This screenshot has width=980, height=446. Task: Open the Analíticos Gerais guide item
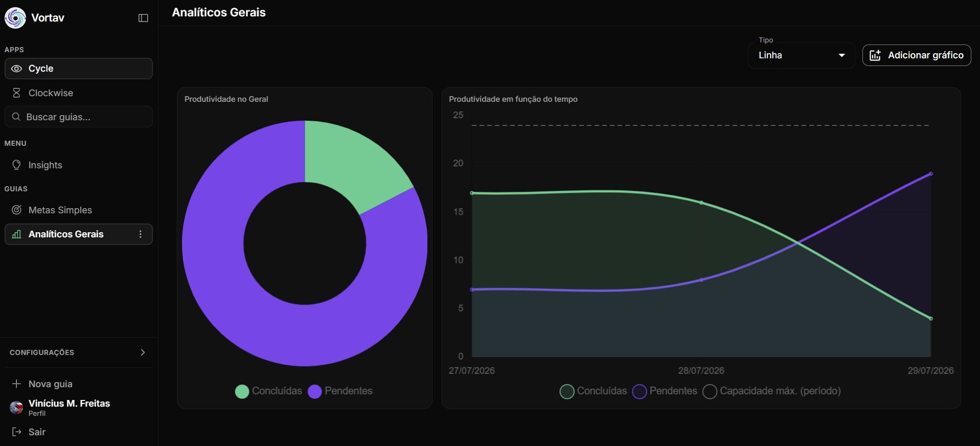79,234
